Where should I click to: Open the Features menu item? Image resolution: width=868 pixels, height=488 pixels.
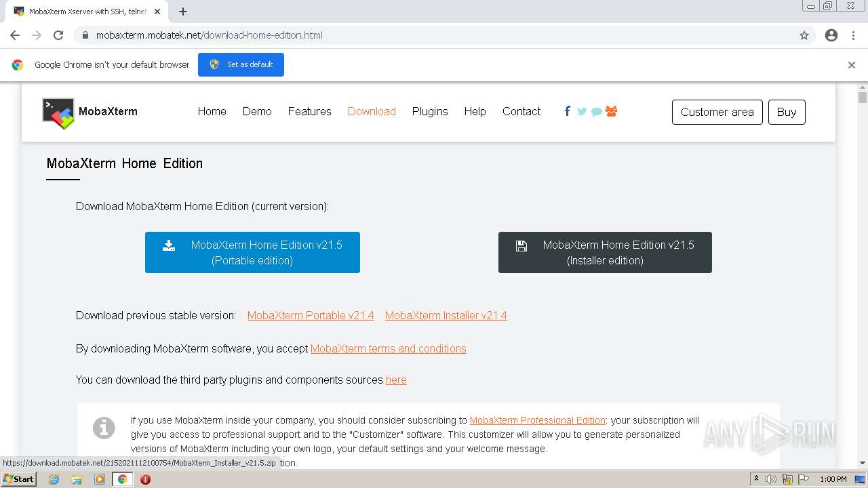pos(309,111)
